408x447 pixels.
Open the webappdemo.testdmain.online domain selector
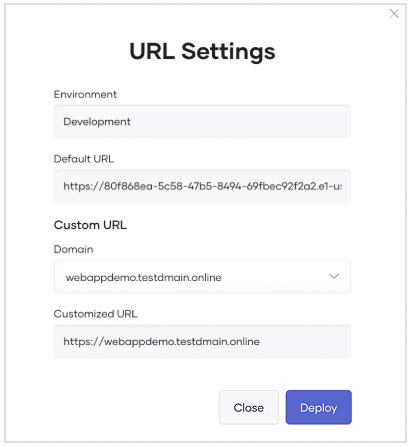[x=202, y=277]
